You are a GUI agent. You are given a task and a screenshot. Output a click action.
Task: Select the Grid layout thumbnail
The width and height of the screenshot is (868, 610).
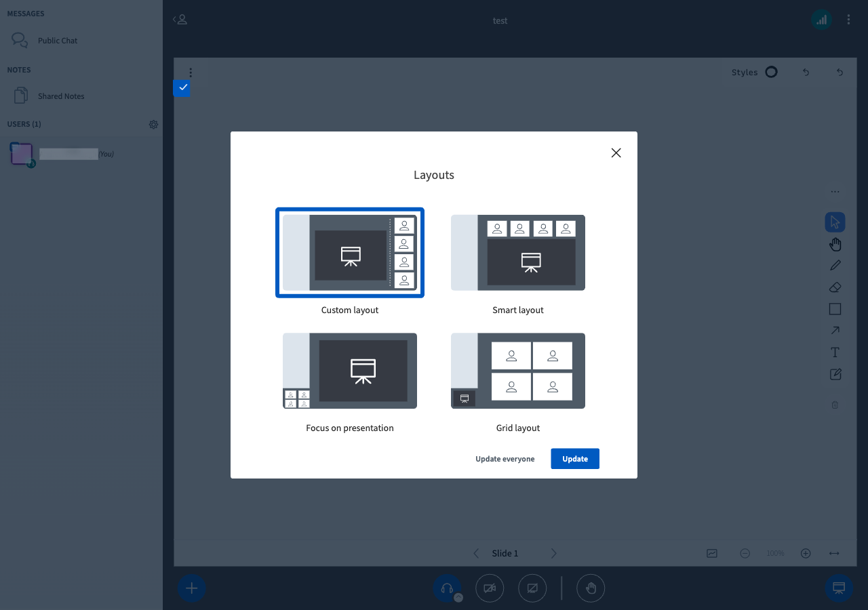coord(518,371)
